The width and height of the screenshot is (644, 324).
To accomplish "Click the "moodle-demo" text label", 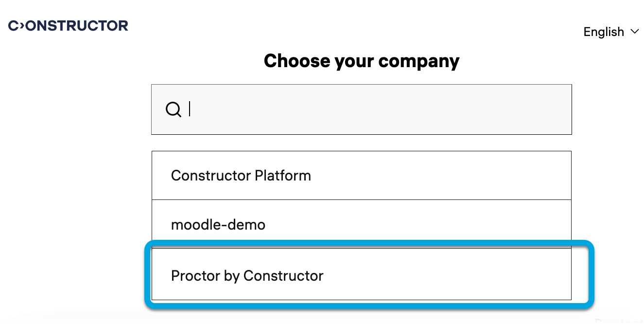I will [218, 225].
